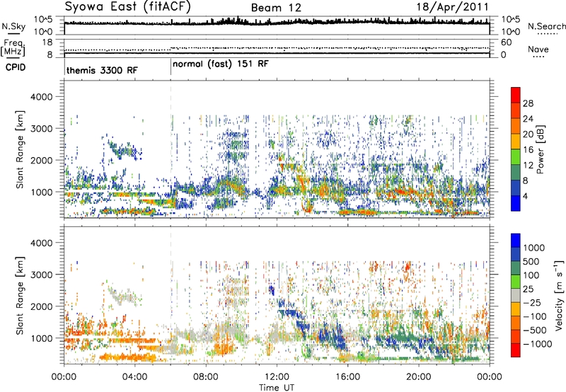The image size is (566, 392).
Task: Select the '04:00' time tick label
Action: tap(135, 377)
